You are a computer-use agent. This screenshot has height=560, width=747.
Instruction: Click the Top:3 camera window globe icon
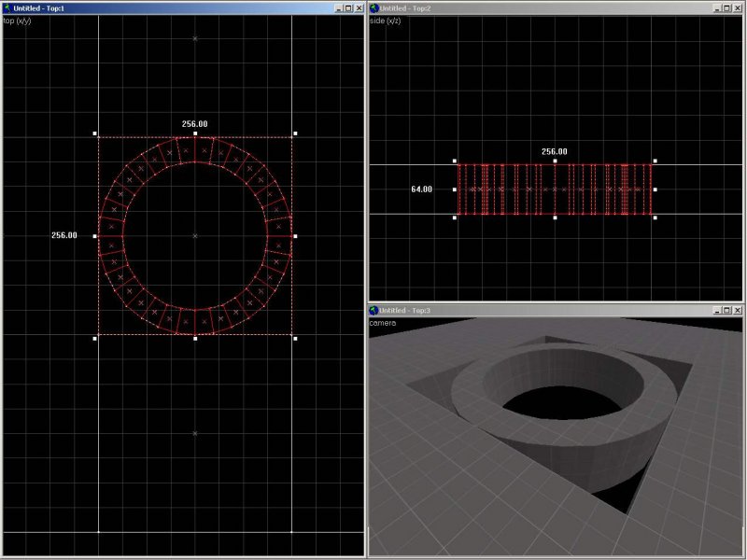coord(373,310)
